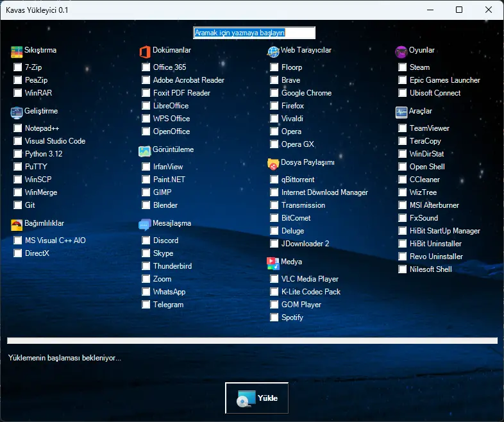Enable MS Visual C++ AIO checkbox
Screen dimensions: 504x422
18,241
